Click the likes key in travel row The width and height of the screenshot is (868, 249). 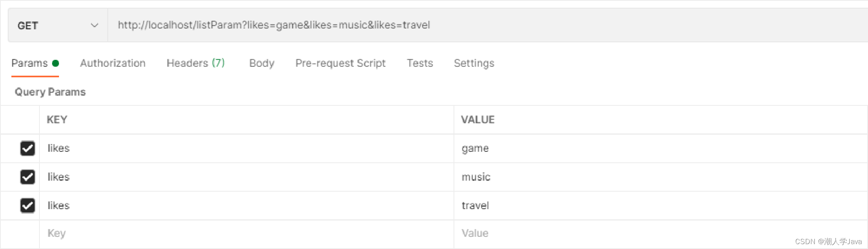click(x=59, y=205)
